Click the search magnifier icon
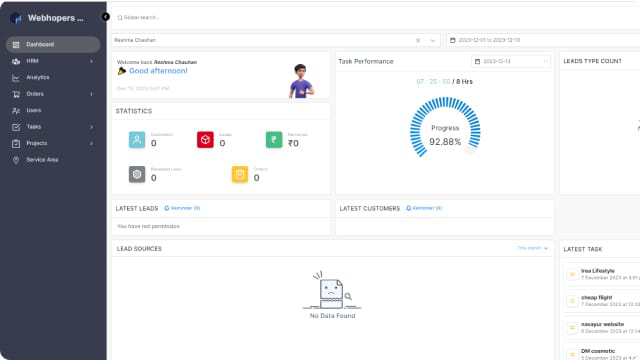The height and width of the screenshot is (360, 640). [120, 18]
